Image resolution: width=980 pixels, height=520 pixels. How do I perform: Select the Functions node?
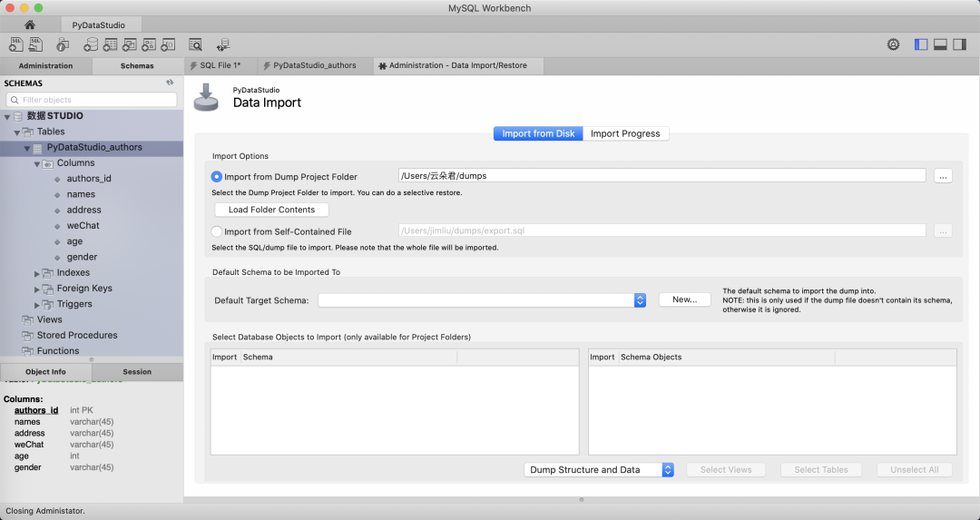(57, 350)
